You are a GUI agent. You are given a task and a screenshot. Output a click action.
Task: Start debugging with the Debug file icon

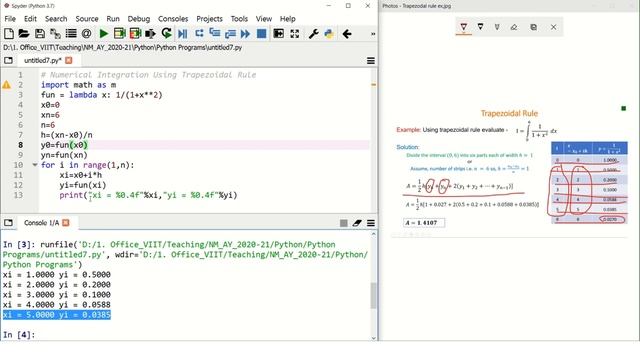click(x=183, y=33)
